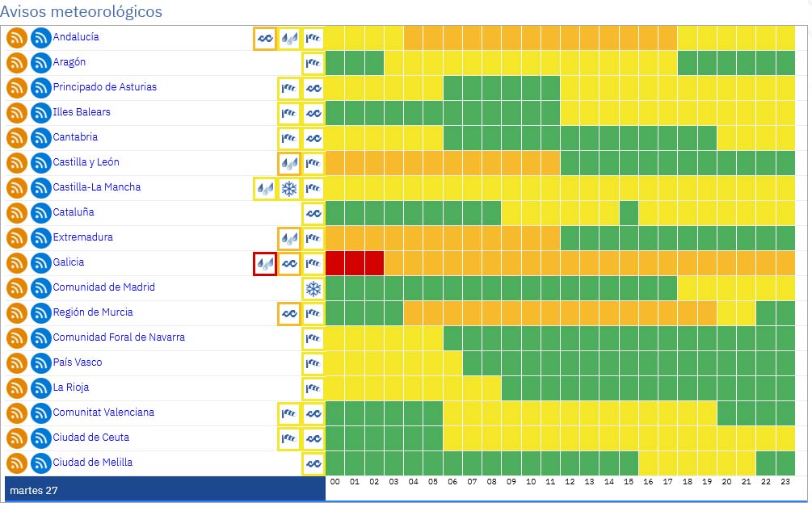Open the blue feed icon for Galicia
Image resolution: width=812 pixels, height=511 pixels.
[x=41, y=263]
